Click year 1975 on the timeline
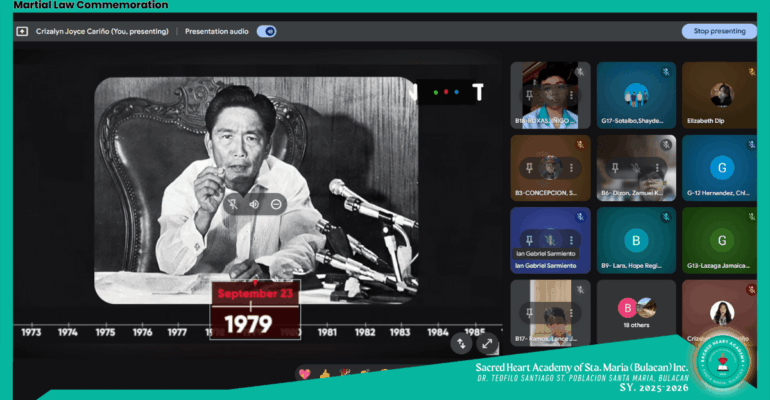 pyautogui.click(x=105, y=332)
